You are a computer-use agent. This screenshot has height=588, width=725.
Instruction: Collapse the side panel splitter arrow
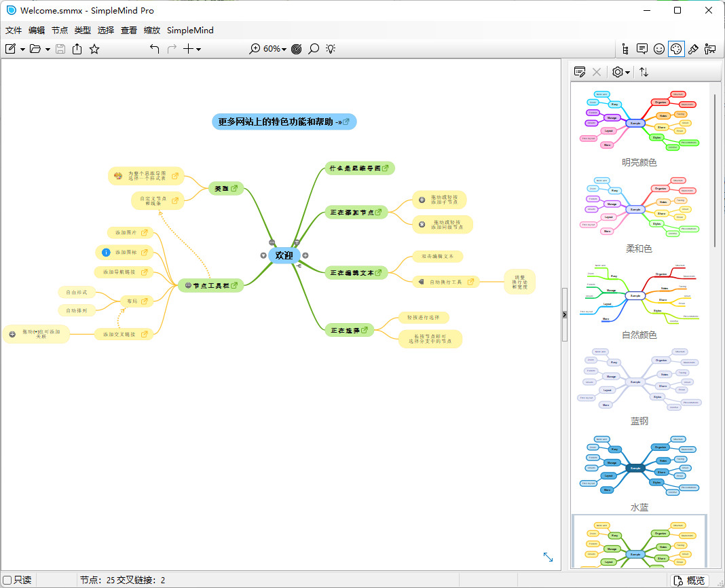(x=565, y=314)
